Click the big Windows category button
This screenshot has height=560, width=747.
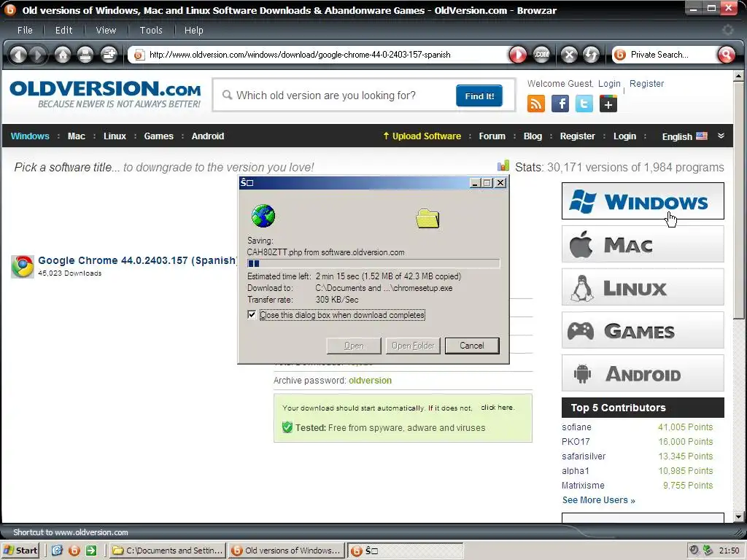[643, 201]
